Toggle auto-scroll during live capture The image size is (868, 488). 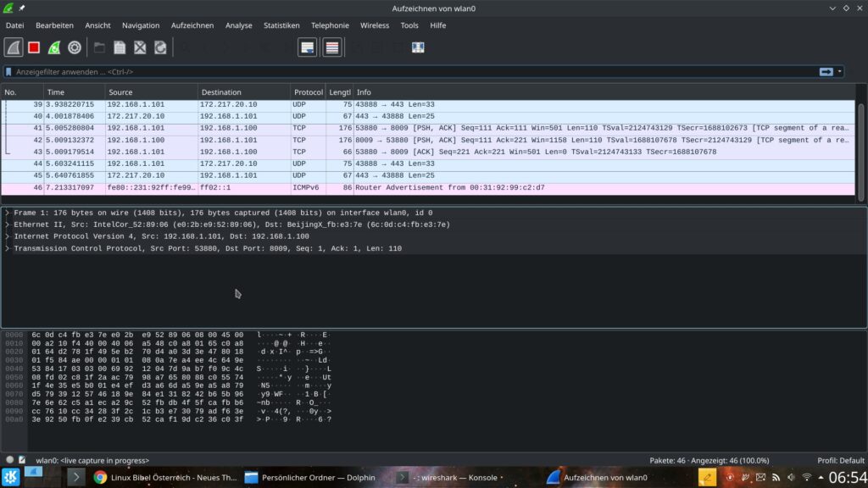[307, 47]
